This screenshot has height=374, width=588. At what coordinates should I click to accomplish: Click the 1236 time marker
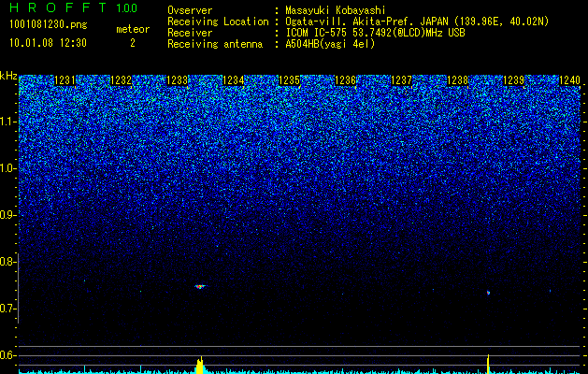[345, 80]
